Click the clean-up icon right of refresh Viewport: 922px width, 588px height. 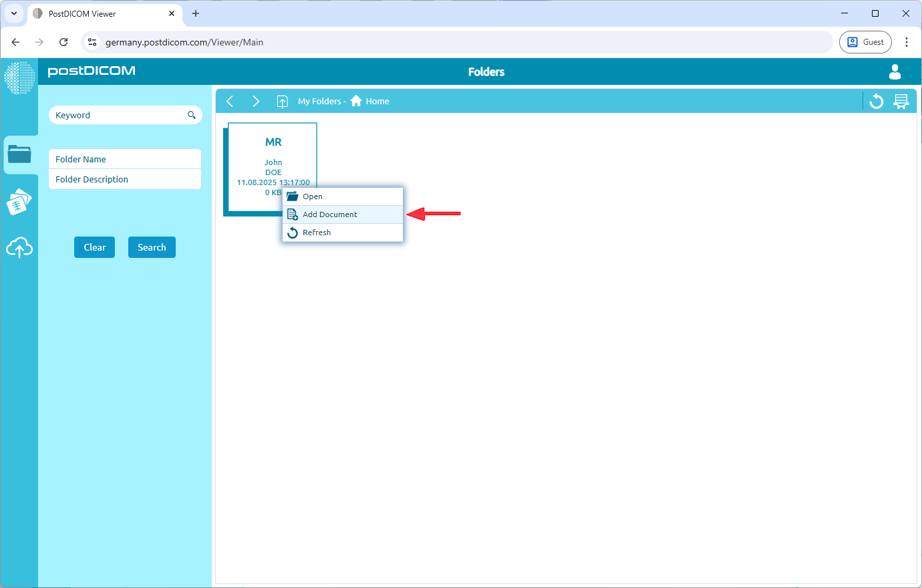pyautogui.click(x=901, y=101)
